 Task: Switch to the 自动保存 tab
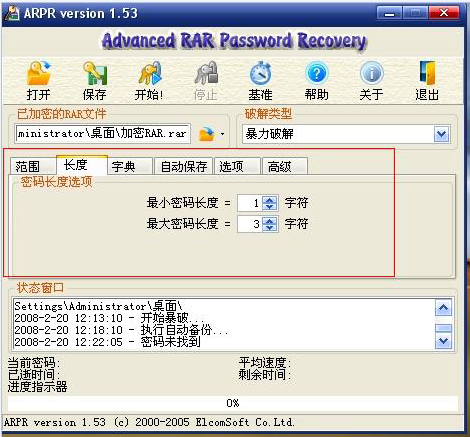[184, 166]
